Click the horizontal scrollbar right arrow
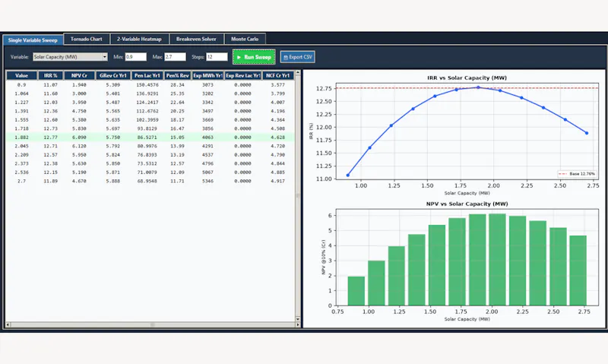Screen dimensions: 608x364 point(297,324)
